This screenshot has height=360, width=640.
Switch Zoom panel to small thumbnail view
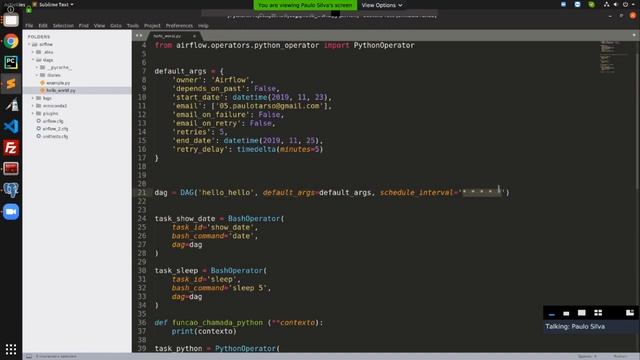pos(566,313)
